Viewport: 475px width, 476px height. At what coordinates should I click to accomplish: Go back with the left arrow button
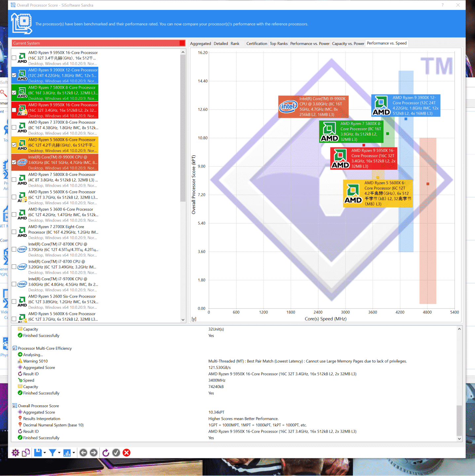click(83, 453)
